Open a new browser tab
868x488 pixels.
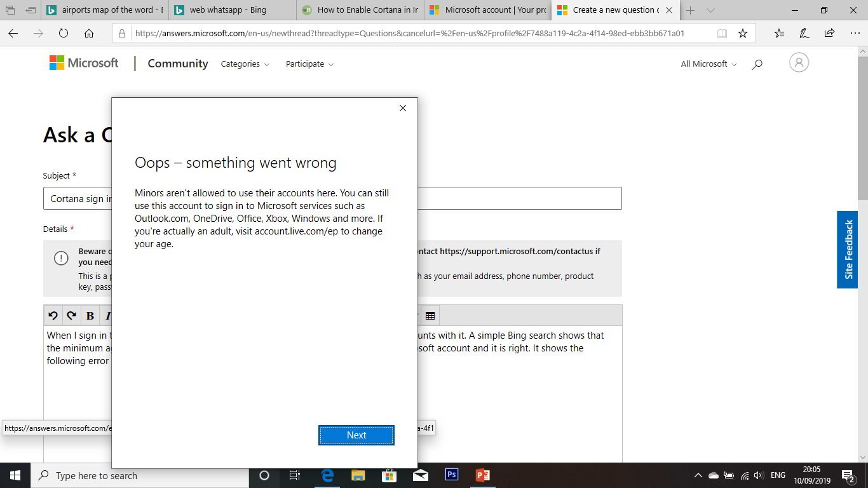coord(691,10)
